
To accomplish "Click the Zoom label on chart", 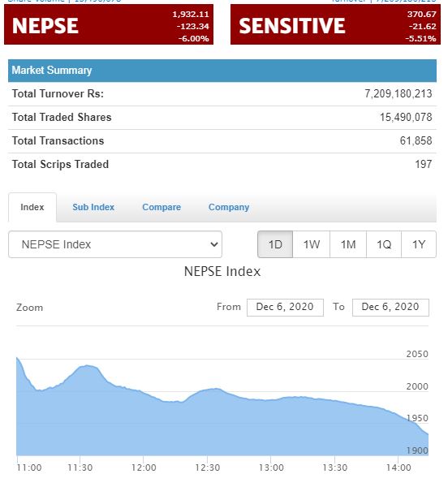I will pos(29,308).
